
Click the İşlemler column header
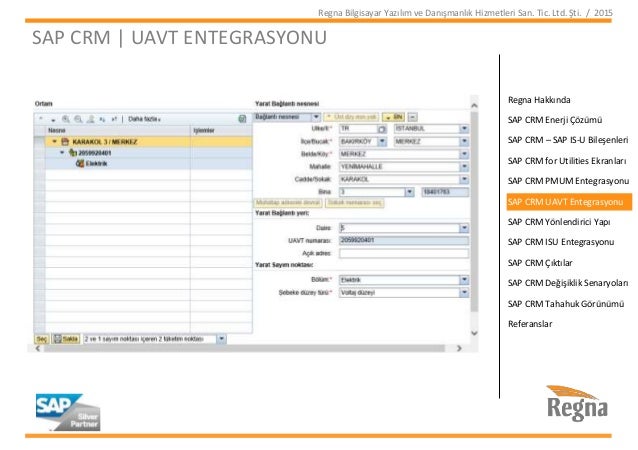tap(221, 131)
